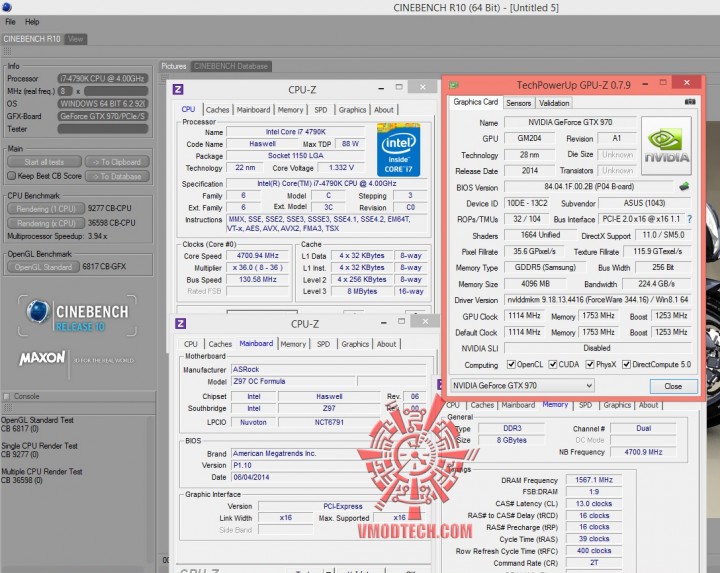The width and height of the screenshot is (720, 573).
Task: Toggle the OpenCL checkbox in GPU-Z
Action: point(511,364)
